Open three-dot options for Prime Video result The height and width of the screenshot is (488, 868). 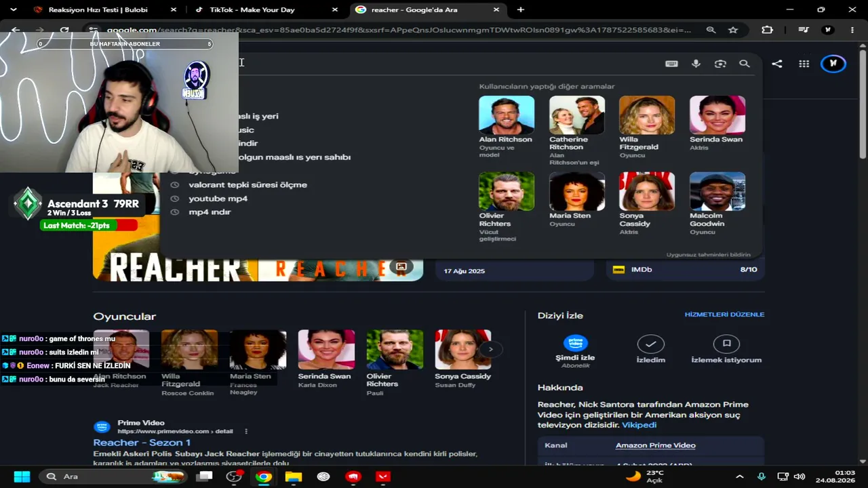point(246,431)
